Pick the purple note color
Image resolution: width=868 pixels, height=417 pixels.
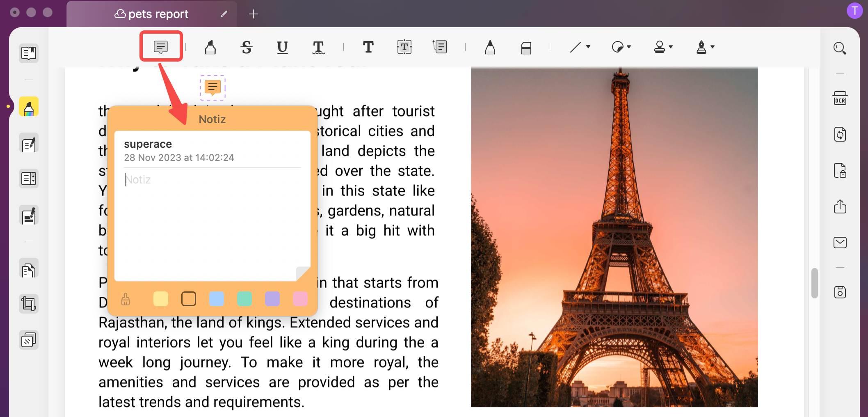[272, 299]
